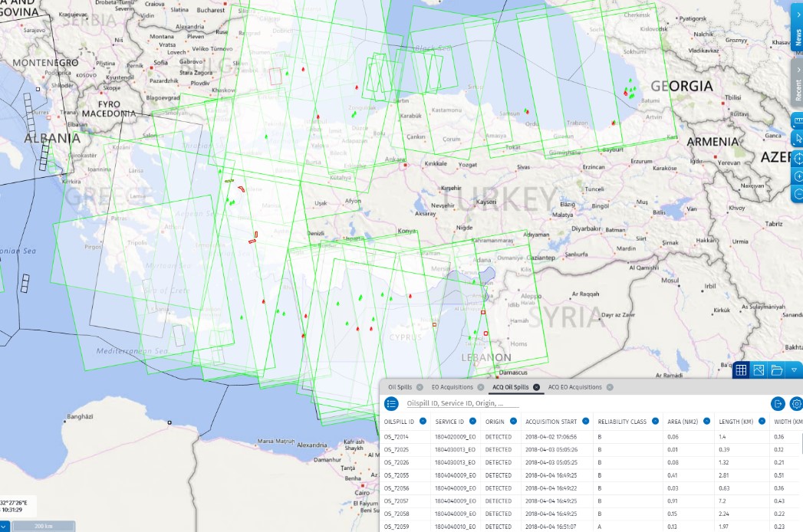The image size is (803, 532).
Task: Switch to the ACQ EO Acquisitions tab
Action: [x=574, y=387]
